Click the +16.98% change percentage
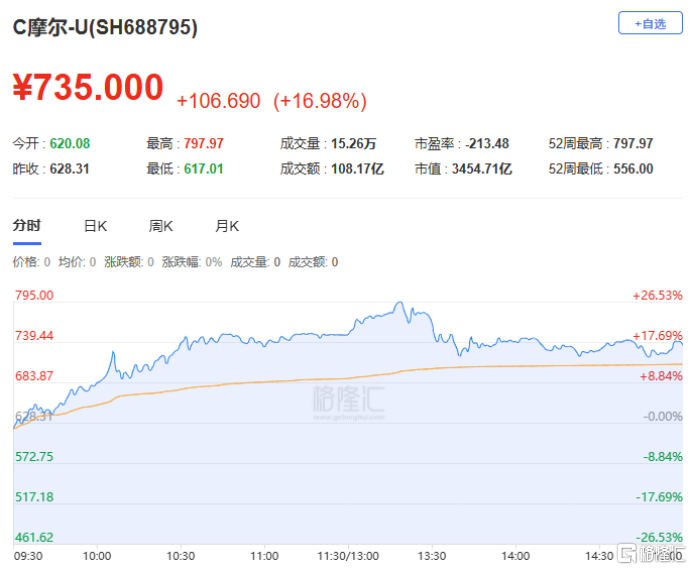The width and height of the screenshot is (692, 570). pyautogui.click(x=323, y=101)
